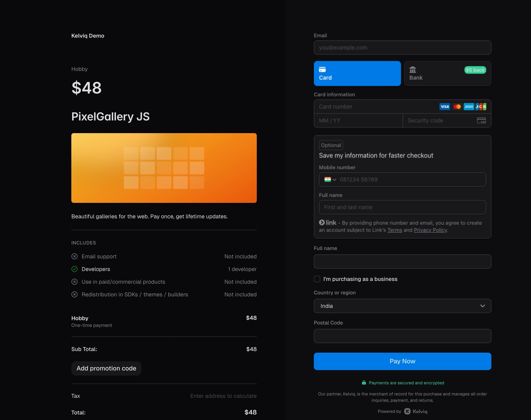Click the Visa card logo
Screen dimensions: 531x420
click(445, 106)
